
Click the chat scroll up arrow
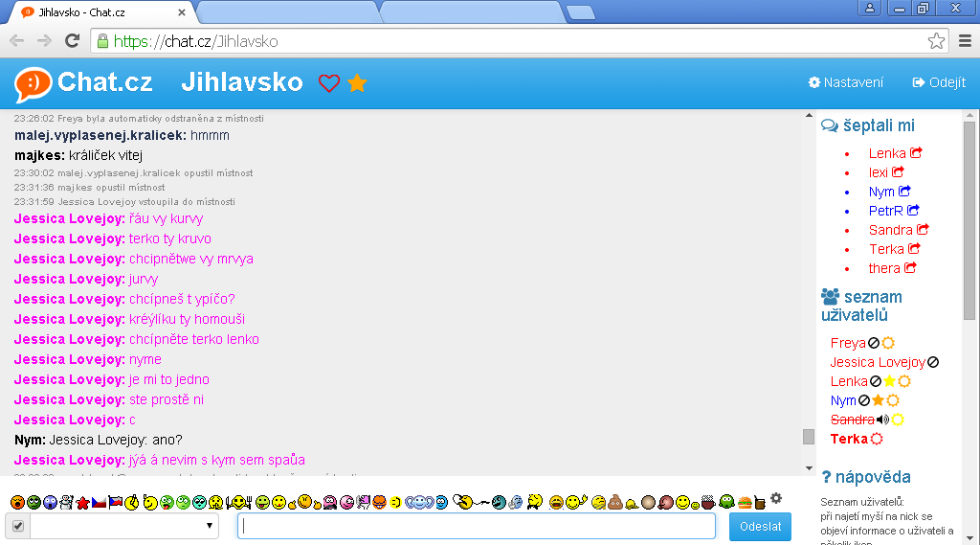(809, 116)
